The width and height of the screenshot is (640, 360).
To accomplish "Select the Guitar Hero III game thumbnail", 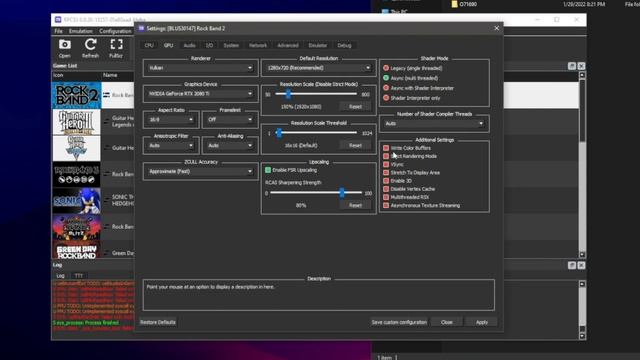I will click(76, 122).
